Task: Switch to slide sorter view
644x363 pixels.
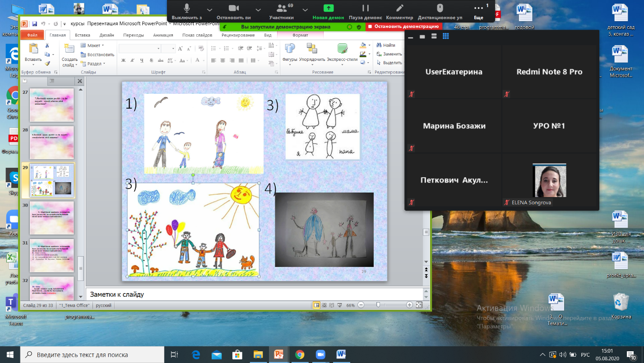Action: pyautogui.click(x=324, y=305)
